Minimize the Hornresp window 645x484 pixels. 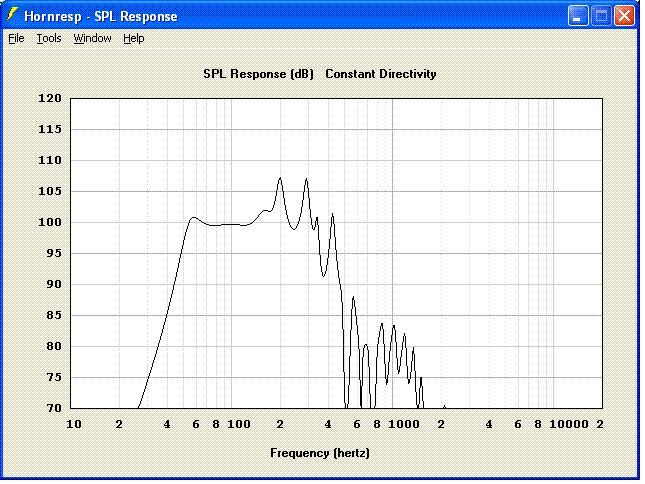tap(578, 16)
